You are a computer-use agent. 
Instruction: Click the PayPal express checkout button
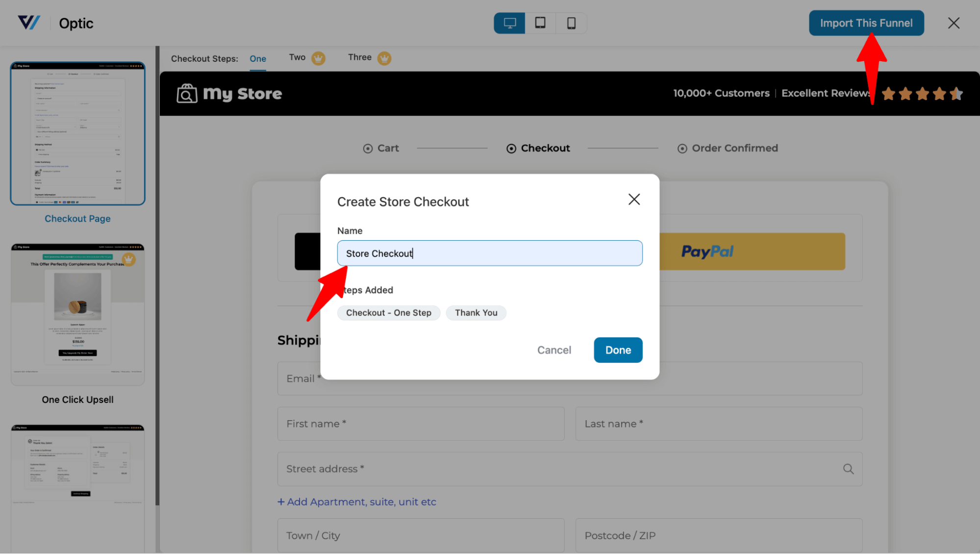(752, 252)
